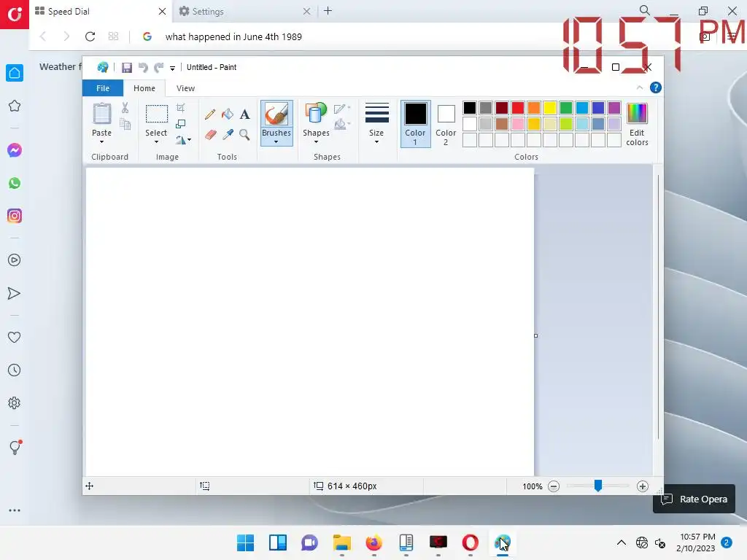Image resolution: width=747 pixels, height=560 pixels.
Task: Click the Paste clipboard icon
Action: (x=101, y=114)
